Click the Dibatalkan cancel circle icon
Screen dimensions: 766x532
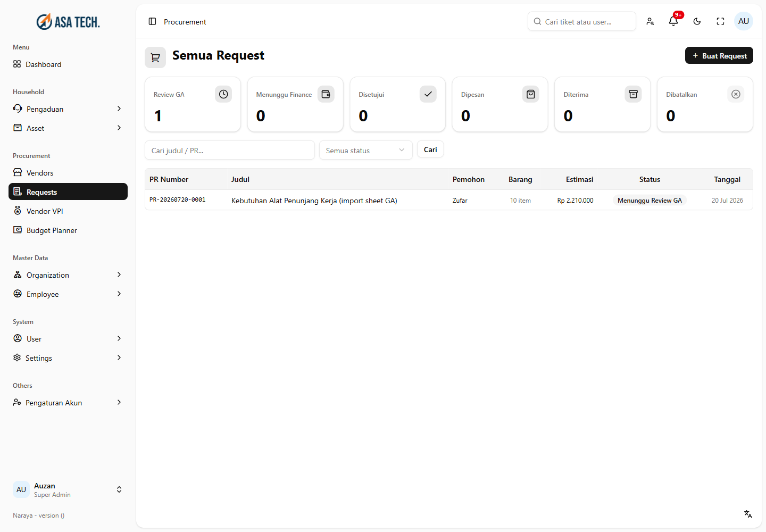pos(736,94)
